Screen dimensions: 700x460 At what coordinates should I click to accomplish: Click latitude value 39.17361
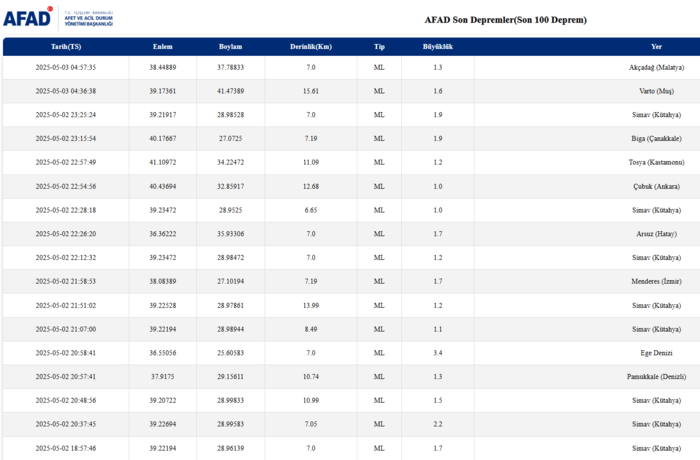162,91
